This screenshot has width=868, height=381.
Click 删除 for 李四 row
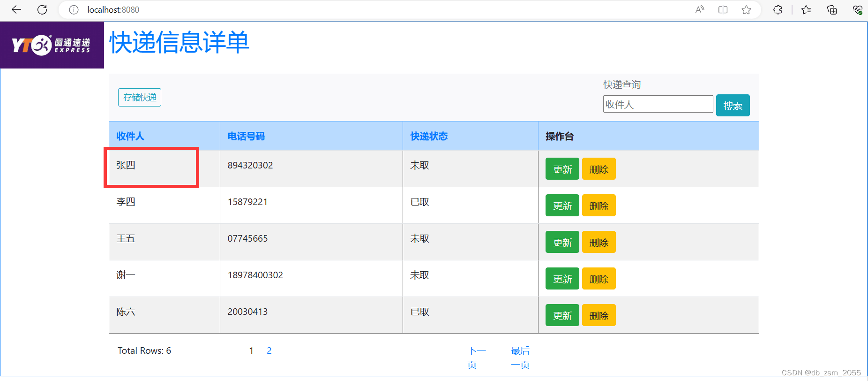[x=599, y=206]
